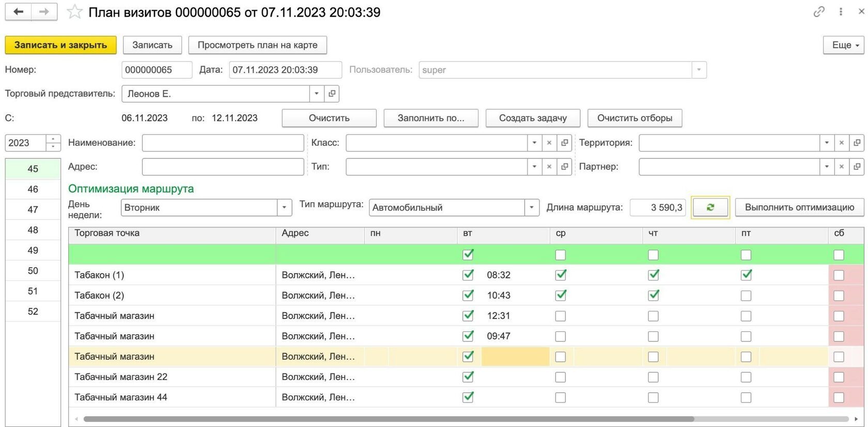The image size is (868, 427).
Task: Click the Табачный магазин 44 row name
Action: tap(121, 397)
